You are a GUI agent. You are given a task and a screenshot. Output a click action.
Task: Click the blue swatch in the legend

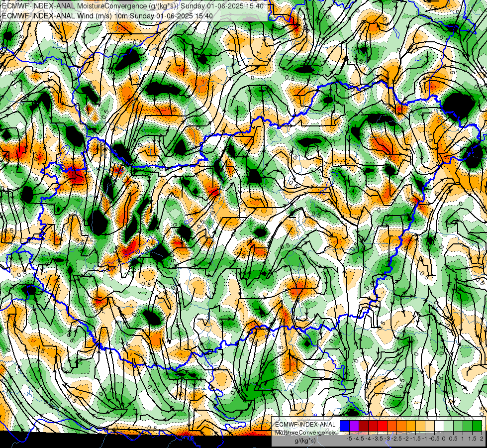[345, 426]
